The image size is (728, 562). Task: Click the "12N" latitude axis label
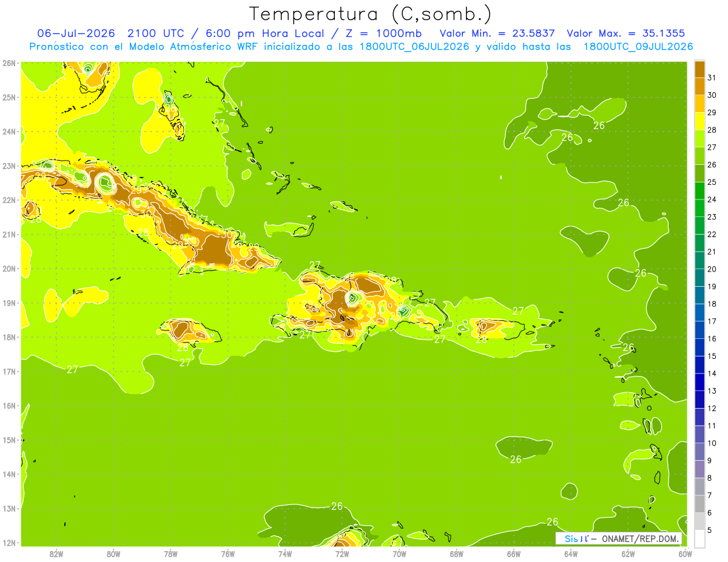(9, 543)
